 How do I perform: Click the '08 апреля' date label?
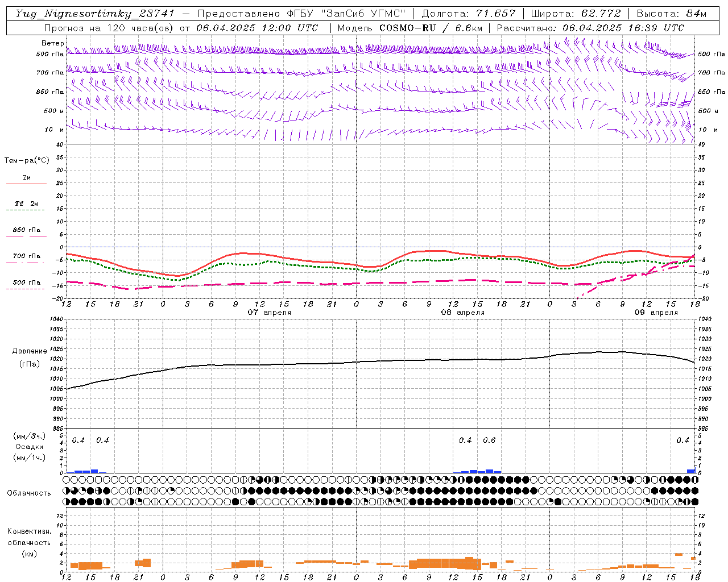pos(463,313)
